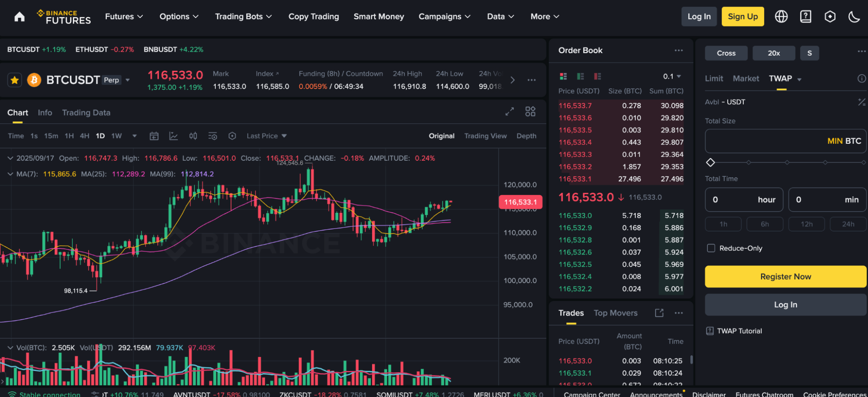The width and height of the screenshot is (868, 397).
Task: Switch chart to Trading View mode
Action: 485,136
